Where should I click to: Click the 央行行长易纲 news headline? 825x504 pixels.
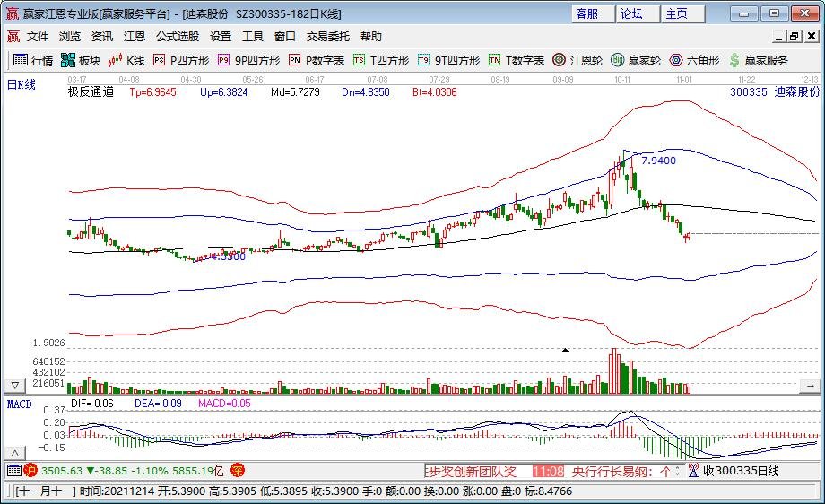click(x=621, y=471)
